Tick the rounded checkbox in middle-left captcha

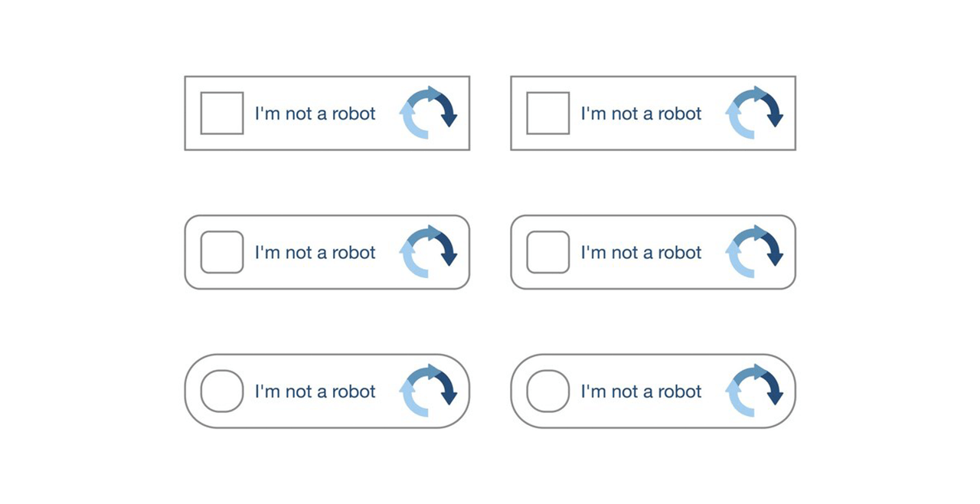pos(222,252)
